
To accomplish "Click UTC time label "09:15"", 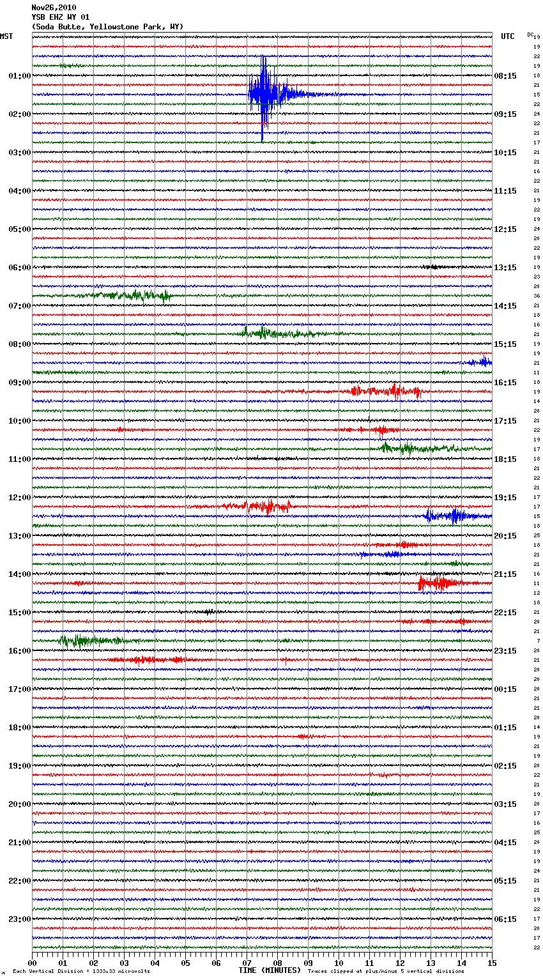I will (505, 114).
